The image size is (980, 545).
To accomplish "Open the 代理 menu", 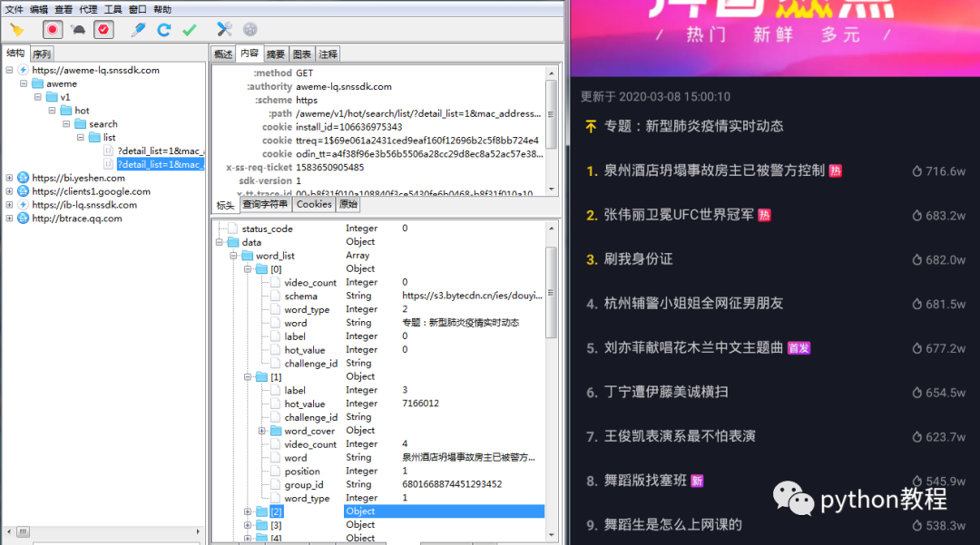I will point(88,9).
